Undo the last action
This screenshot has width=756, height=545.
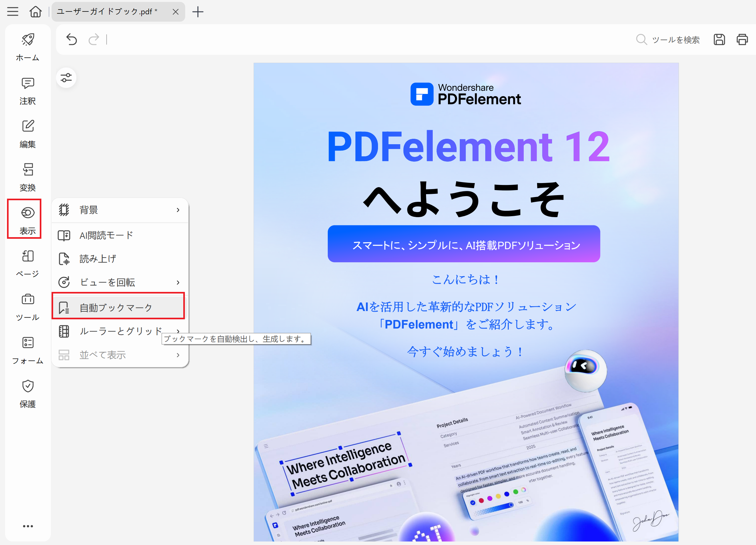point(72,39)
